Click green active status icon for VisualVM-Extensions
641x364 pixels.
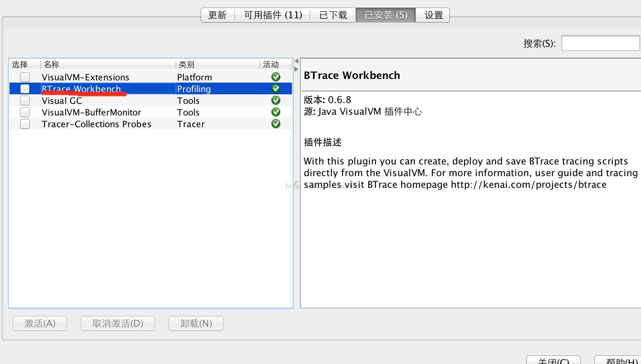point(276,77)
